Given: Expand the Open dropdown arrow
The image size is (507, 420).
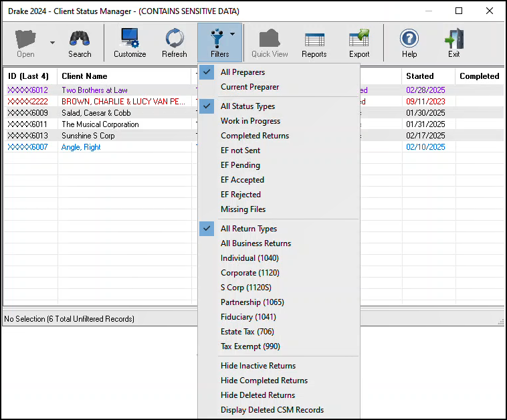Looking at the screenshot, I should [x=52, y=43].
